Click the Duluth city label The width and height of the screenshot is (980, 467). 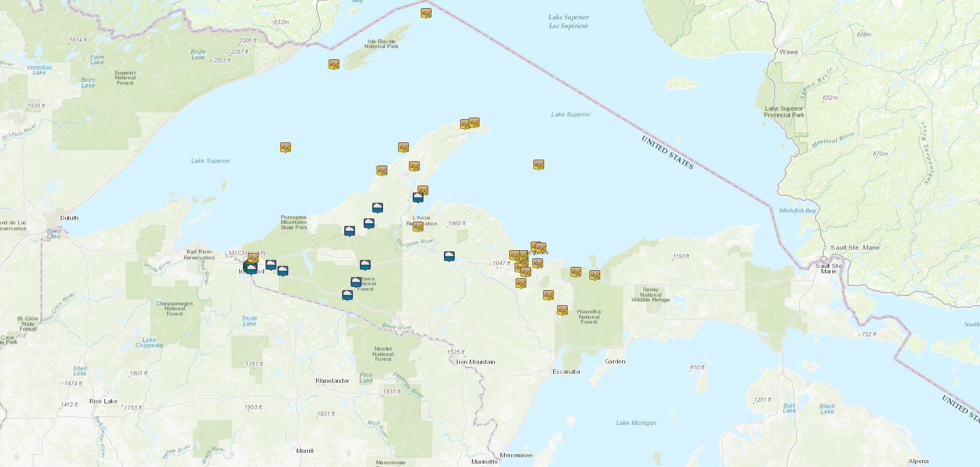(69, 218)
